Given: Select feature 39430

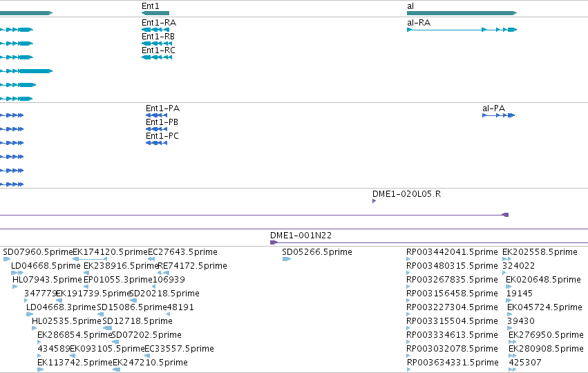Looking at the screenshot, I should pyautogui.click(x=521, y=321).
